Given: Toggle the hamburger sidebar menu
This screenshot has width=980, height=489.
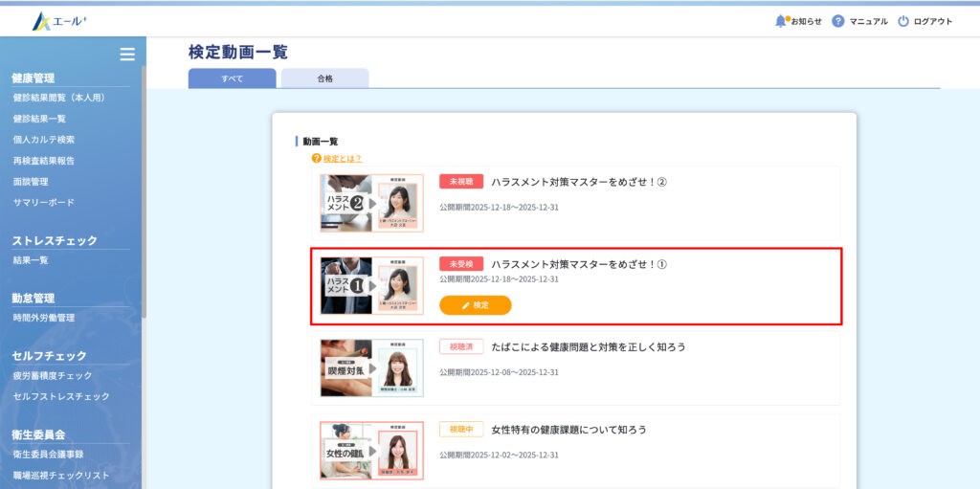Looking at the screenshot, I should 126,55.
